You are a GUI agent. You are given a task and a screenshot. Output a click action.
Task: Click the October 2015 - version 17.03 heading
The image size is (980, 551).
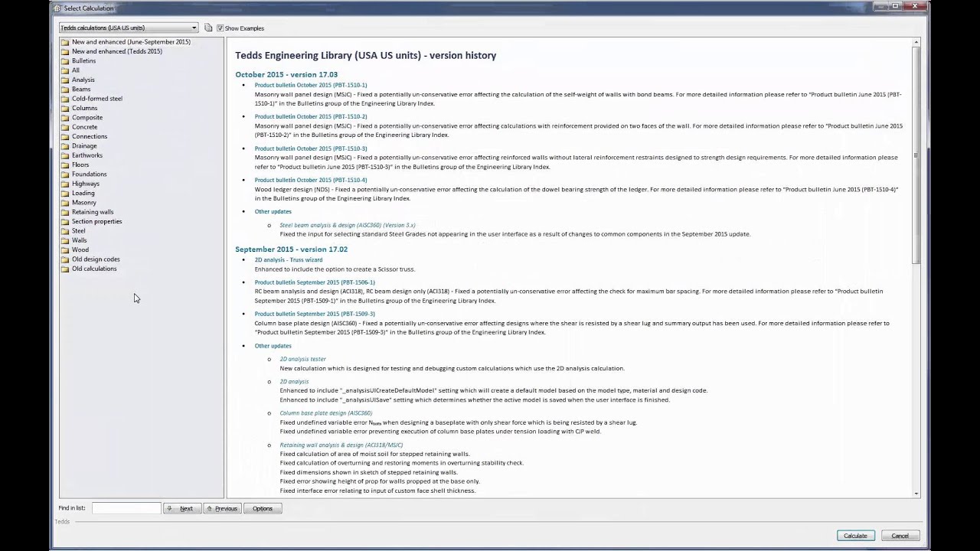point(286,74)
